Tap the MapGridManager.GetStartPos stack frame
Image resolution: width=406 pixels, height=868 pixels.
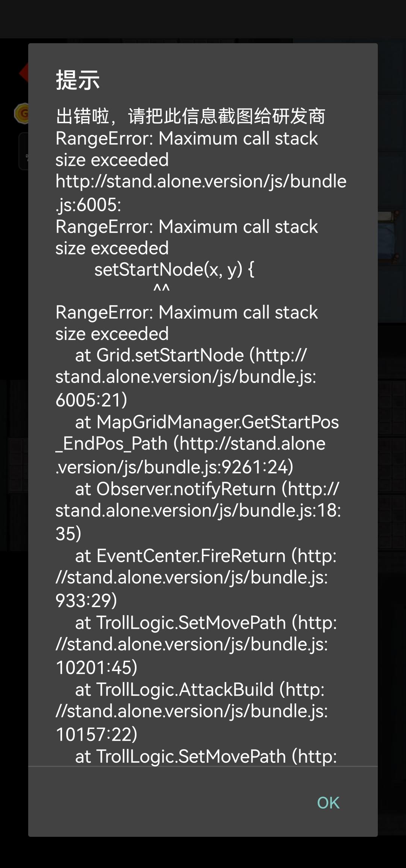pos(218,422)
